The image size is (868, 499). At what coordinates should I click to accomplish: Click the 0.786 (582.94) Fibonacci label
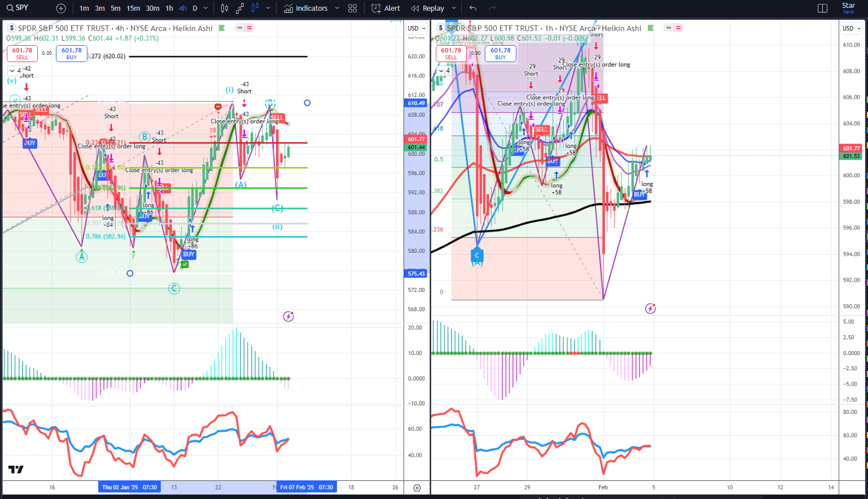(106, 237)
